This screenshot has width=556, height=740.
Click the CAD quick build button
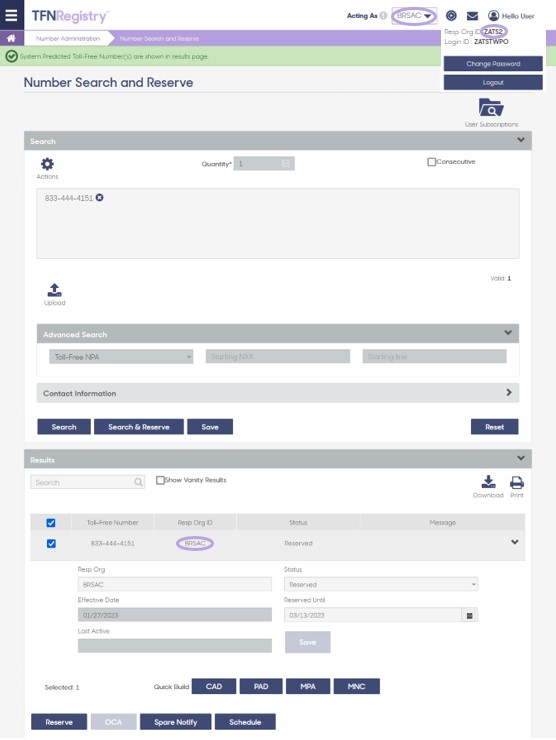pos(214,686)
